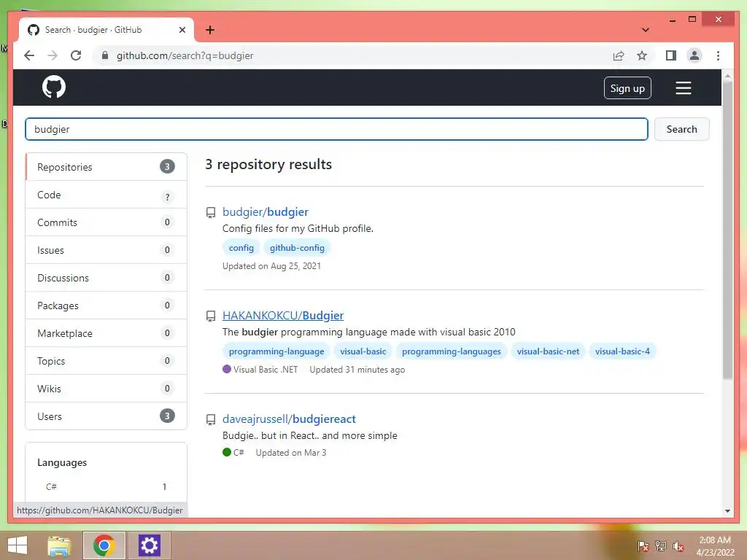Image resolution: width=747 pixels, height=560 pixels.
Task: Select the Repositories filter
Action: pos(106,167)
